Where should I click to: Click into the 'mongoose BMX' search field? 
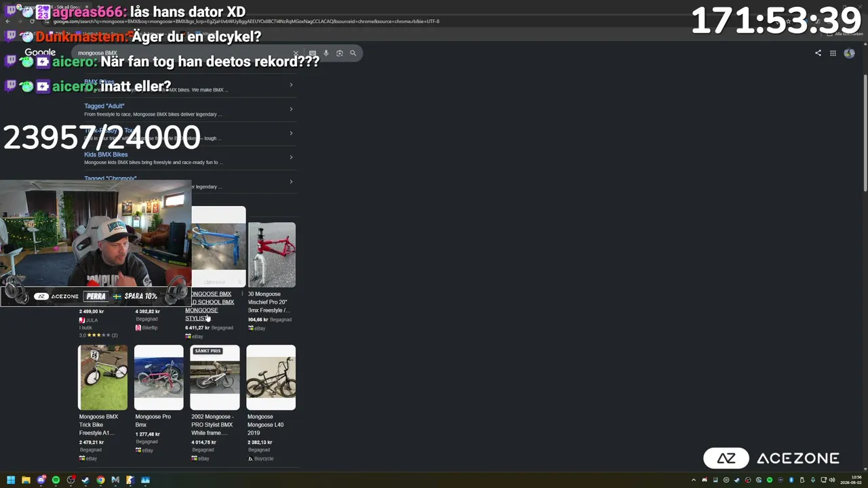(x=183, y=53)
